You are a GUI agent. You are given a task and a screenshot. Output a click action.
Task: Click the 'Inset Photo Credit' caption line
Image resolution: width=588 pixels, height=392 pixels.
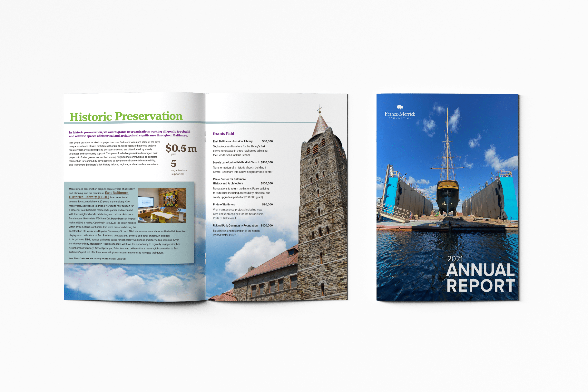click(x=97, y=258)
